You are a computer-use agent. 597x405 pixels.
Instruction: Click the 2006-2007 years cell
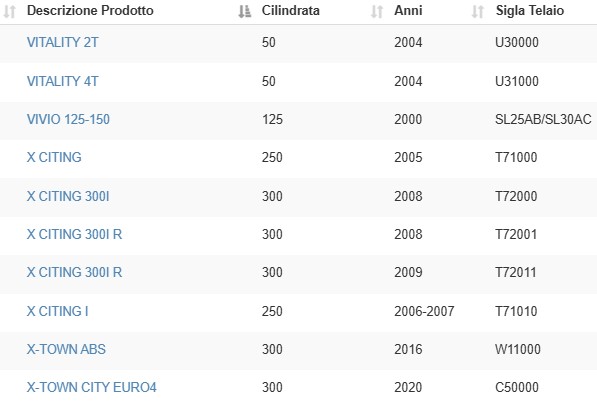pos(424,311)
